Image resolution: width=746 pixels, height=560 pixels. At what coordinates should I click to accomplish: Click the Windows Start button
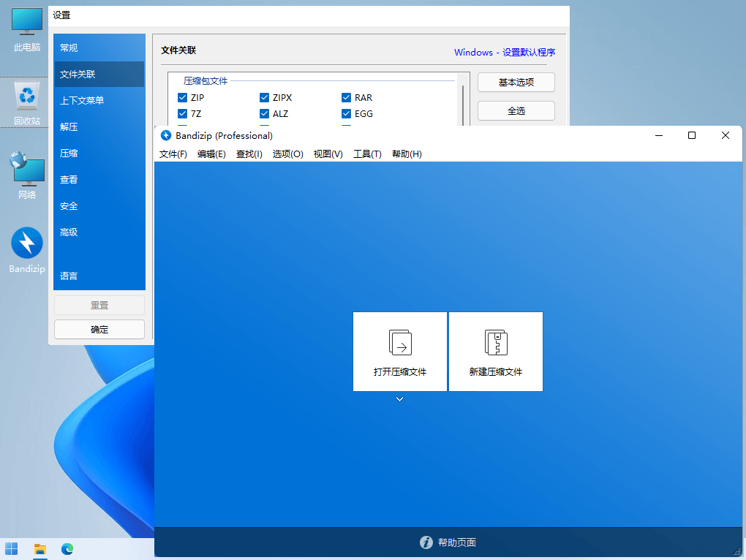[12, 549]
